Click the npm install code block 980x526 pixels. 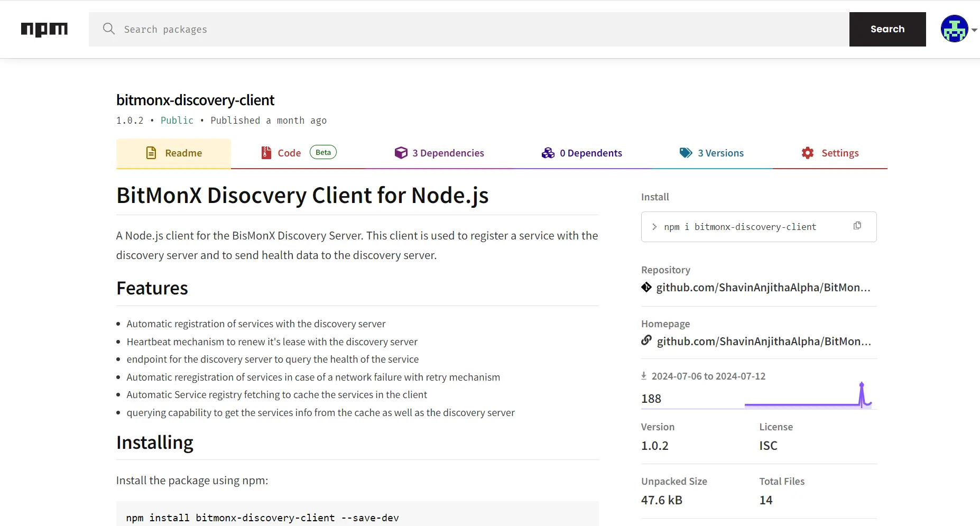pyautogui.click(x=357, y=514)
